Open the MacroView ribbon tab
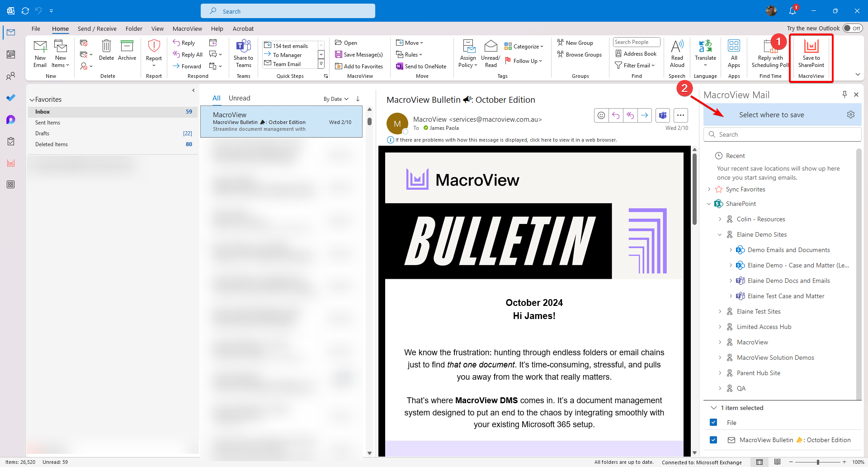 pyautogui.click(x=187, y=29)
